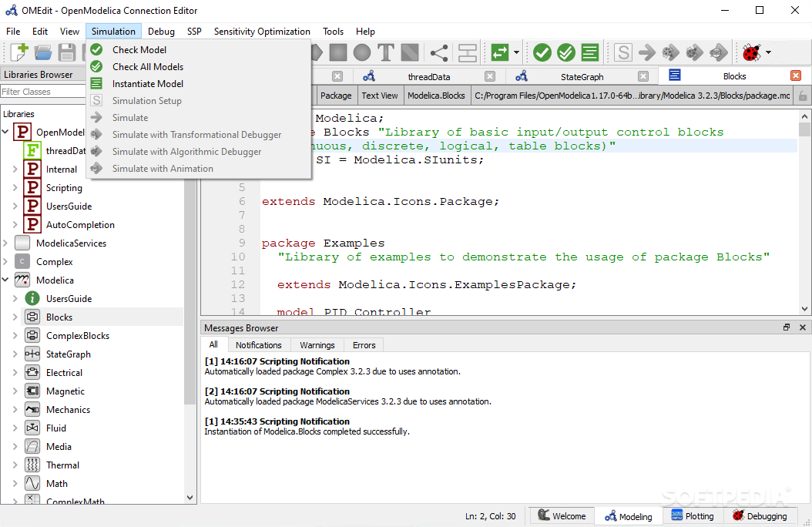The width and height of the screenshot is (812, 527).
Task: Expand the Electrical package node
Action: tap(15, 373)
